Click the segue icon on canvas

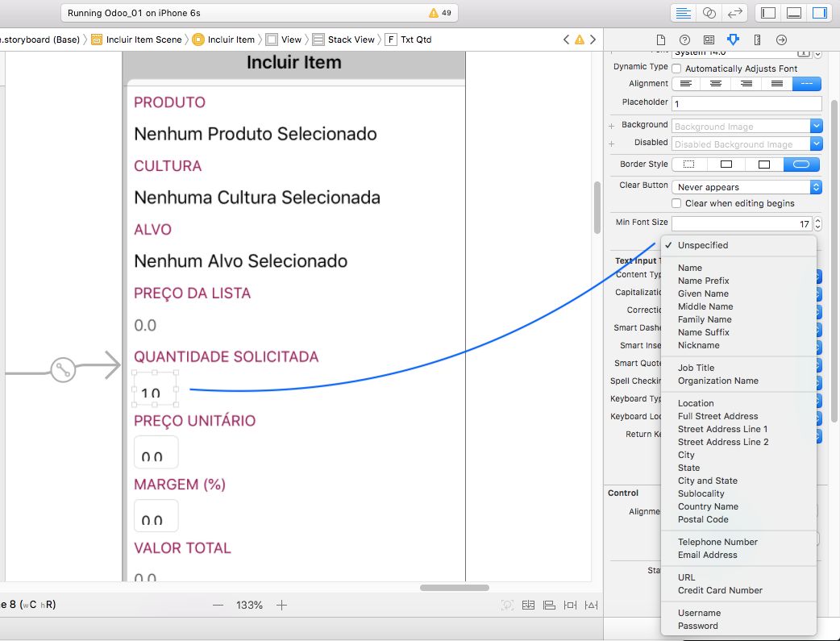click(x=63, y=370)
